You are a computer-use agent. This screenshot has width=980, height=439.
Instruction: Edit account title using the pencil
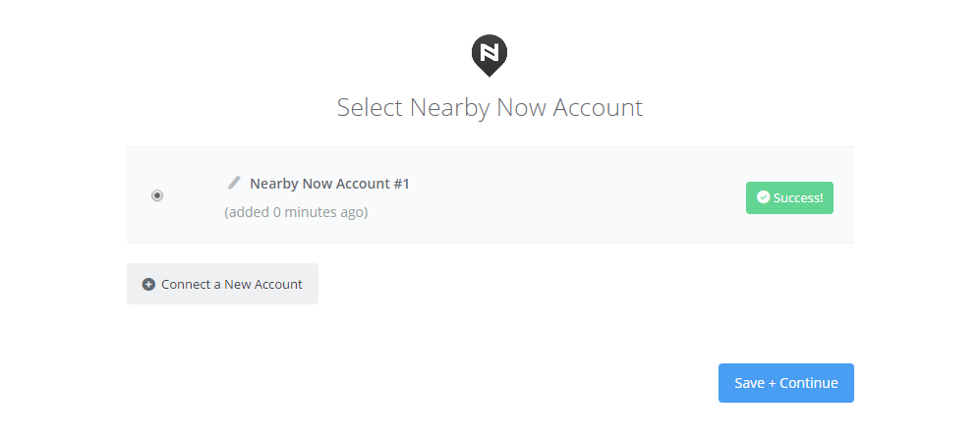pyautogui.click(x=234, y=183)
